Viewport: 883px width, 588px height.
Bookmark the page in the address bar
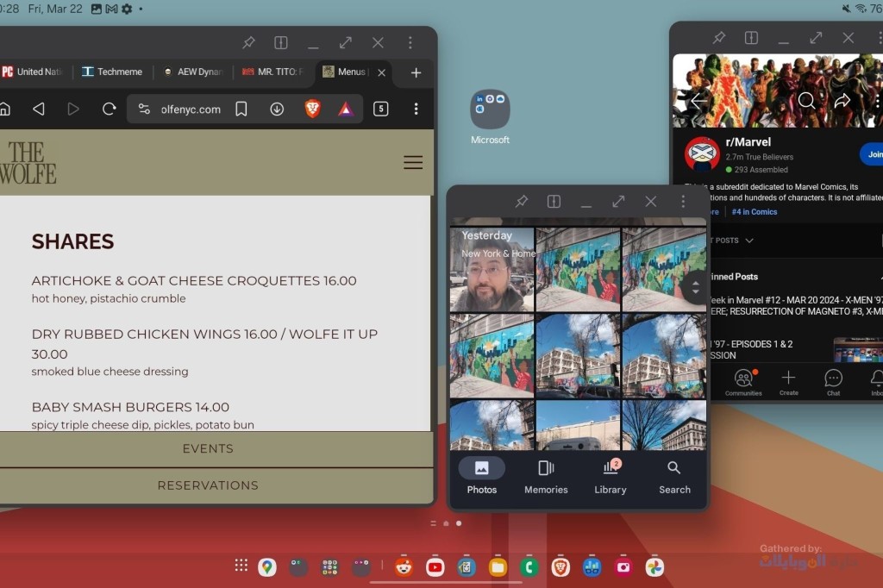(242, 109)
